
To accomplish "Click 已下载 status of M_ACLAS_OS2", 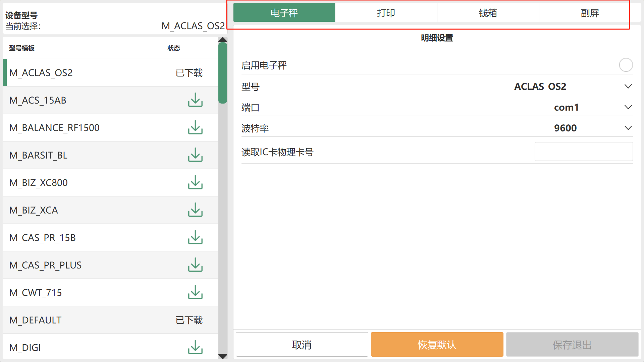I will (189, 73).
